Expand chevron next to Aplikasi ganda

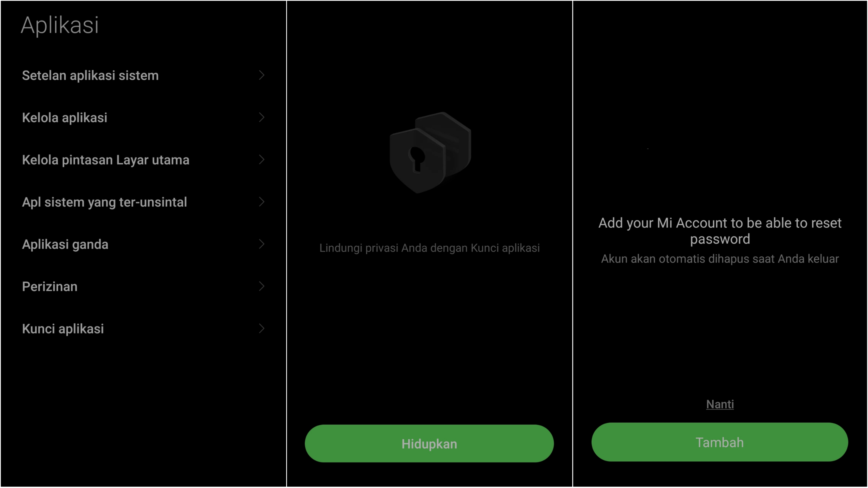(262, 244)
